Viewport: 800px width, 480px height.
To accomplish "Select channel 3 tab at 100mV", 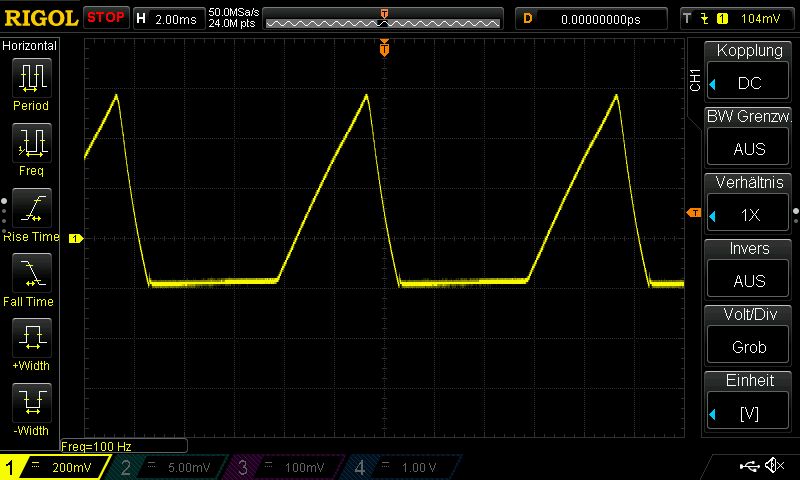I will pos(286,467).
